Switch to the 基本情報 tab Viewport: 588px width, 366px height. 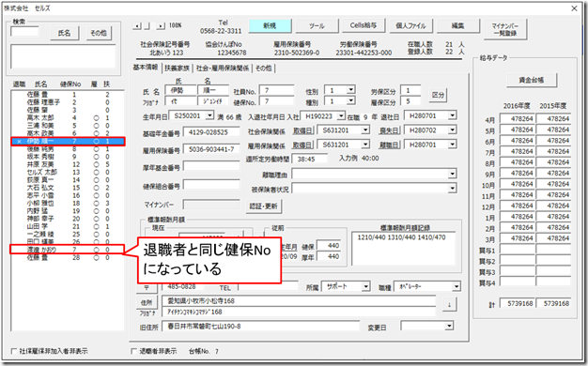pos(146,68)
